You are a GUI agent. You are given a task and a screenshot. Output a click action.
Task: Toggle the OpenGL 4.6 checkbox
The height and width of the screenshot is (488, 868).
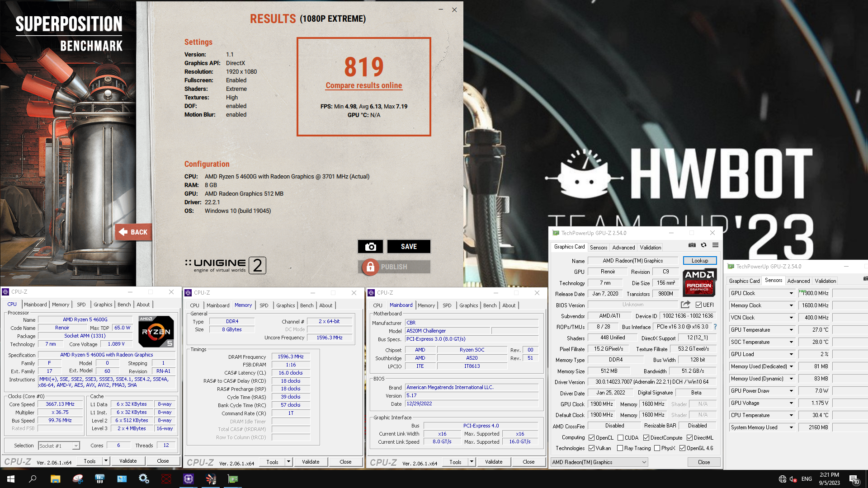682,448
